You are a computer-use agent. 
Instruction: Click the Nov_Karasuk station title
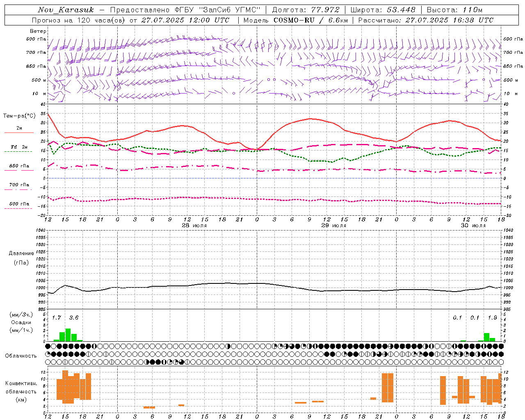(66, 10)
